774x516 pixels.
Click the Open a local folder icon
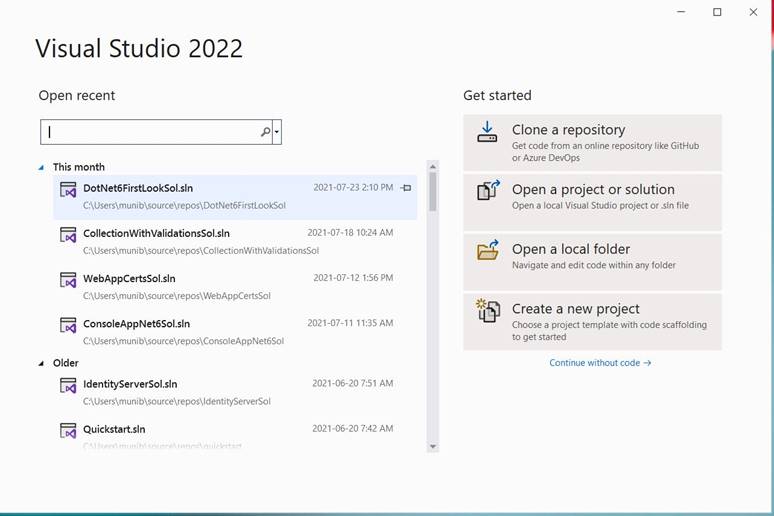click(488, 250)
